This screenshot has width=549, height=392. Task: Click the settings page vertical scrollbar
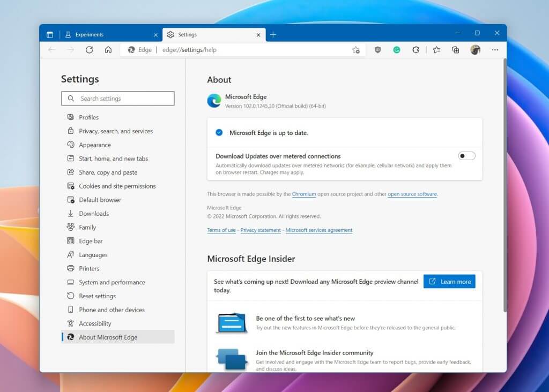[505, 185]
